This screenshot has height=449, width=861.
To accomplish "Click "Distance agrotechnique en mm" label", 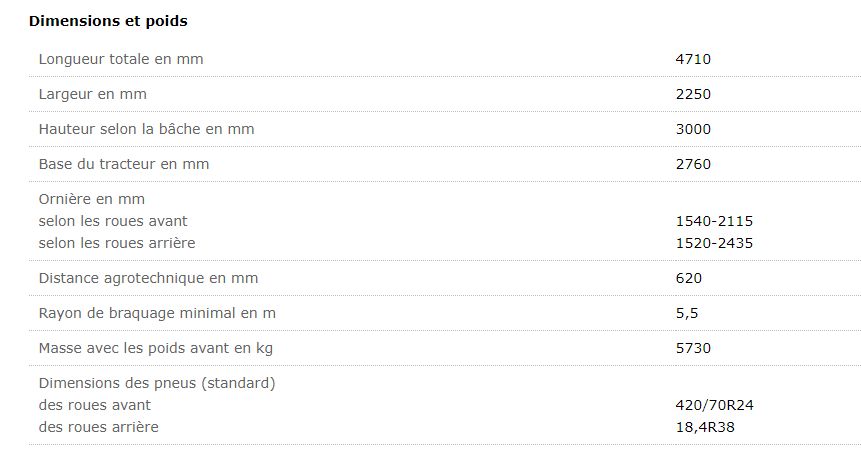I will pos(148,278).
